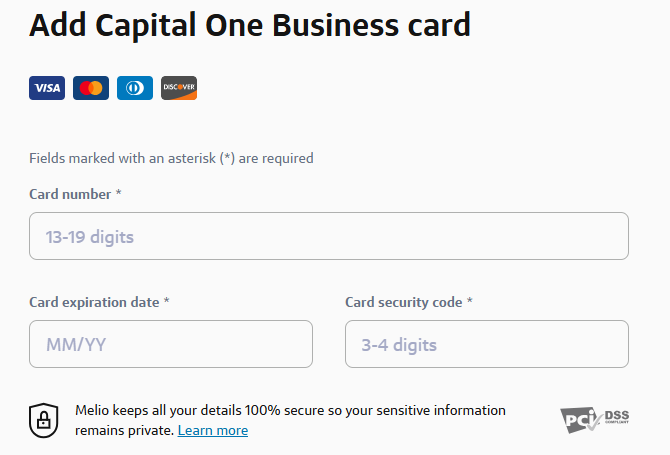This screenshot has width=670, height=455.
Task: Click the PCI checkmark badge
Action: click(579, 419)
